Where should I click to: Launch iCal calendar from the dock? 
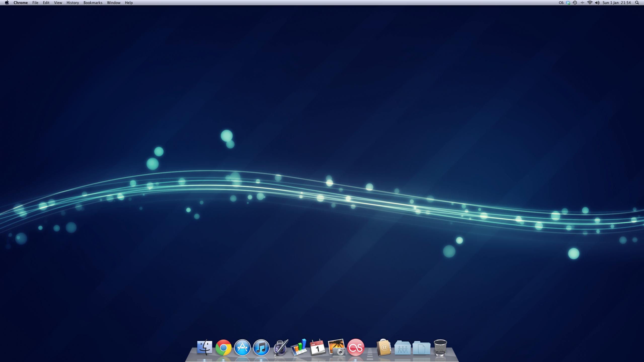(318, 347)
